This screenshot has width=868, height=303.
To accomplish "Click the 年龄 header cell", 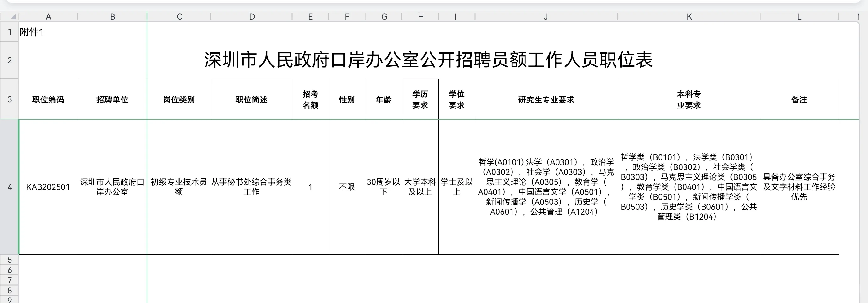I will 384,99.
